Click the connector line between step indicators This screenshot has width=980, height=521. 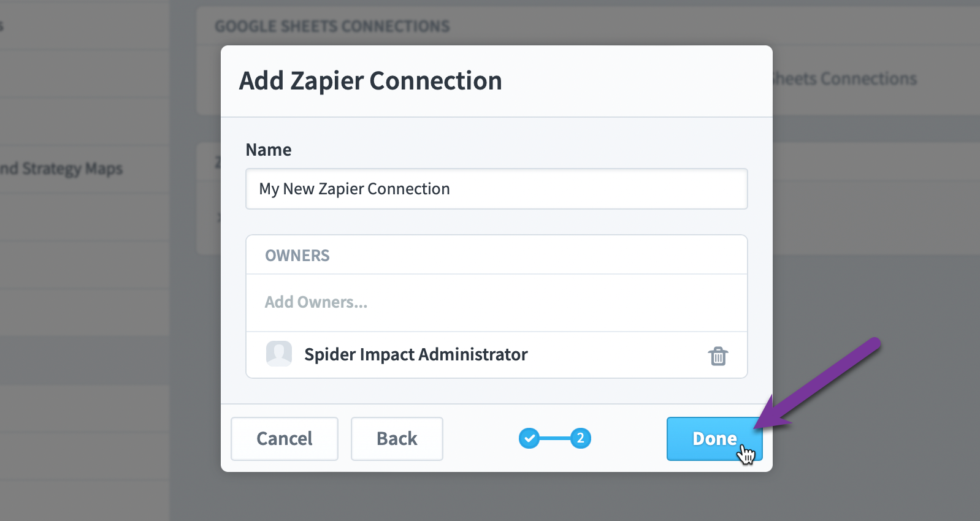coord(554,438)
